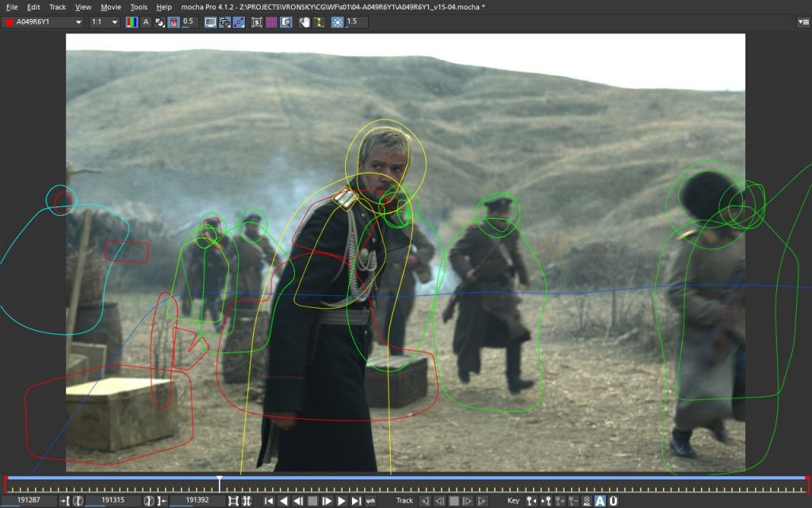This screenshot has height=508, width=812.
Task: Open the 1:1 zoom ratio dropdown
Action: point(104,22)
